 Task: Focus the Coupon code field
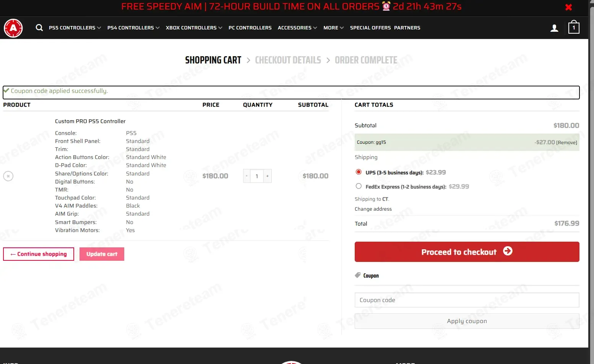click(x=467, y=300)
